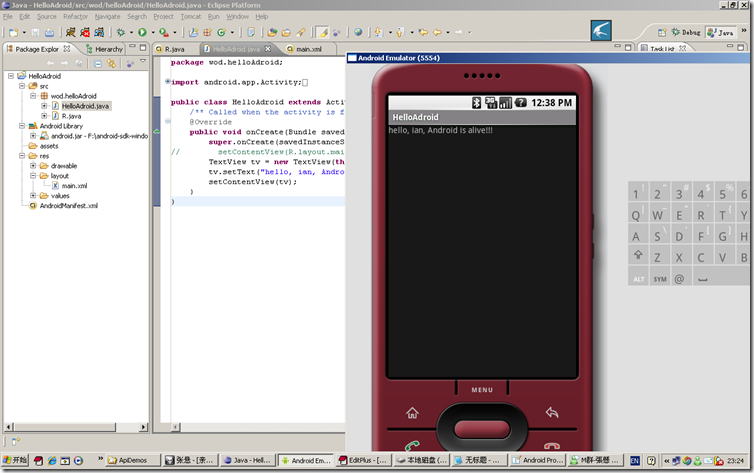Image resolution: width=754 pixels, height=473 pixels.
Task: Click the Print toolbar icon
Action: [x=50, y=32]
